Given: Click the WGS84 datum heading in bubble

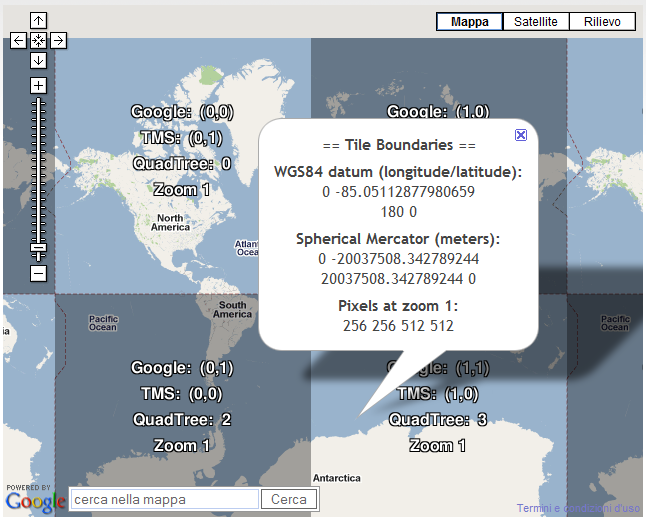Looking at the screenshot, I should tap(398, 172).
